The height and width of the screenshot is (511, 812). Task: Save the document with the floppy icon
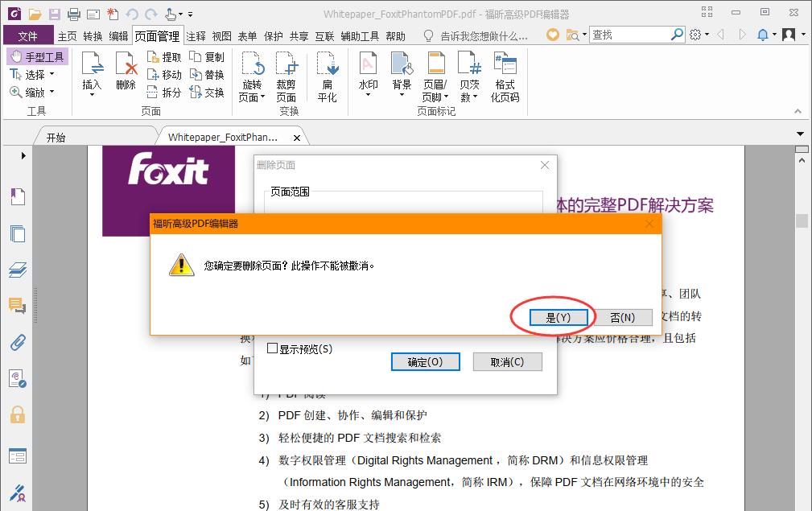[x=55, y=14]
